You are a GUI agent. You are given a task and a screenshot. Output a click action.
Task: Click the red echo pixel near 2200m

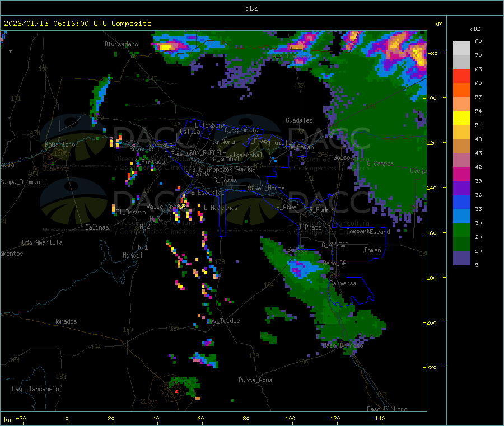pyautogui.click(x=176, y=392)
